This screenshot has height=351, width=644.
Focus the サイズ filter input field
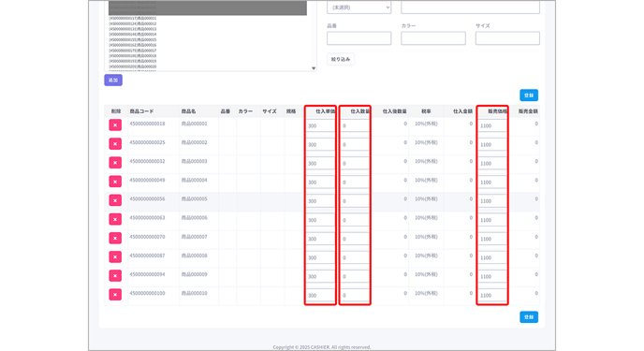point(507,38)
